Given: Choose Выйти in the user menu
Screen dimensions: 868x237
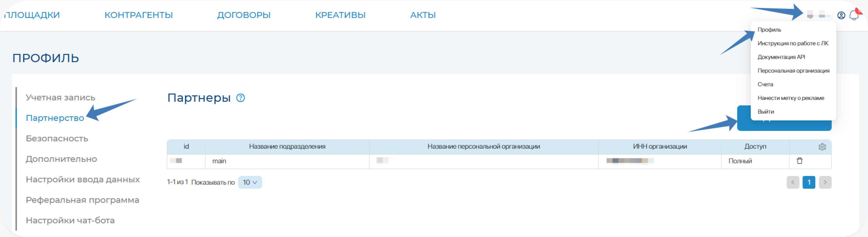Looking at the screenshot, I should pyautogui.click(x=766, y=112).
